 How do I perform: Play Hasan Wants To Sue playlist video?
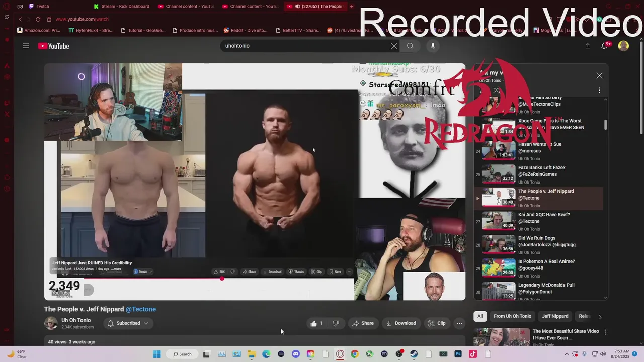pos(538,152)
